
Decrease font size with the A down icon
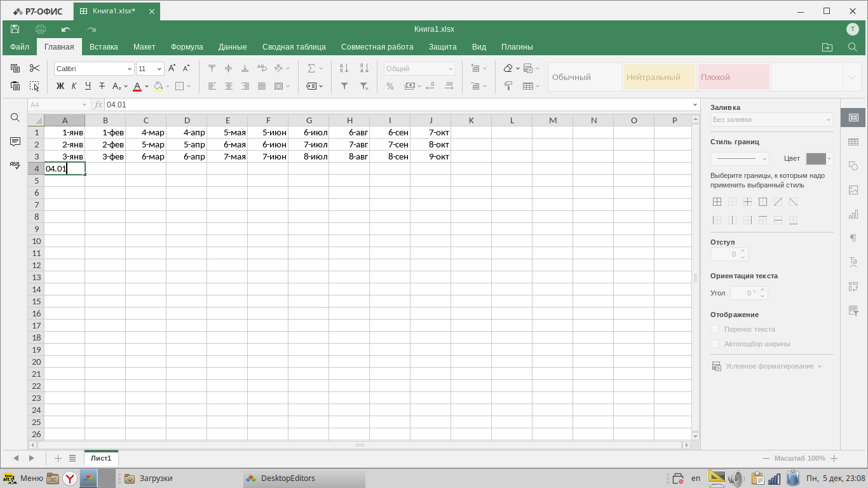[186, 68]
